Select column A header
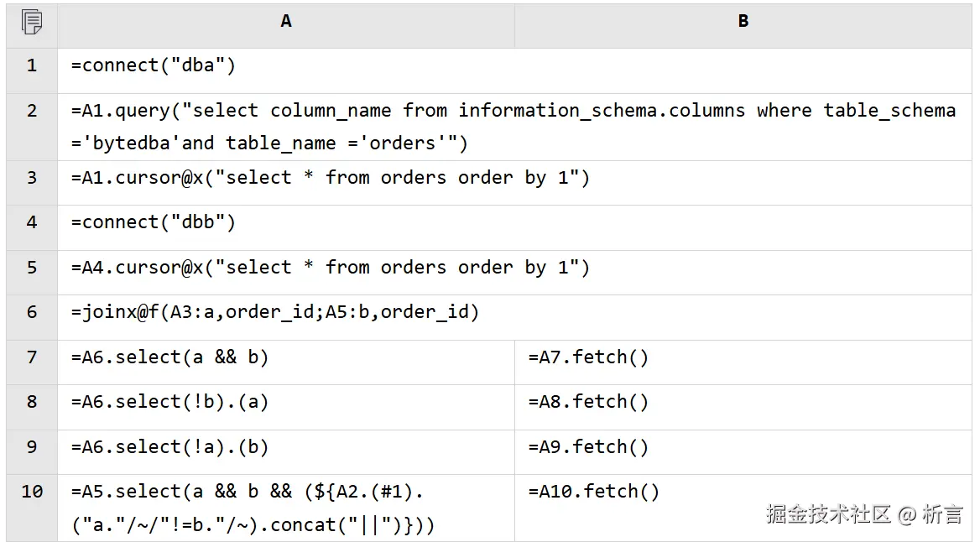This screenshot has width=980, height=542. click(286, 22)
